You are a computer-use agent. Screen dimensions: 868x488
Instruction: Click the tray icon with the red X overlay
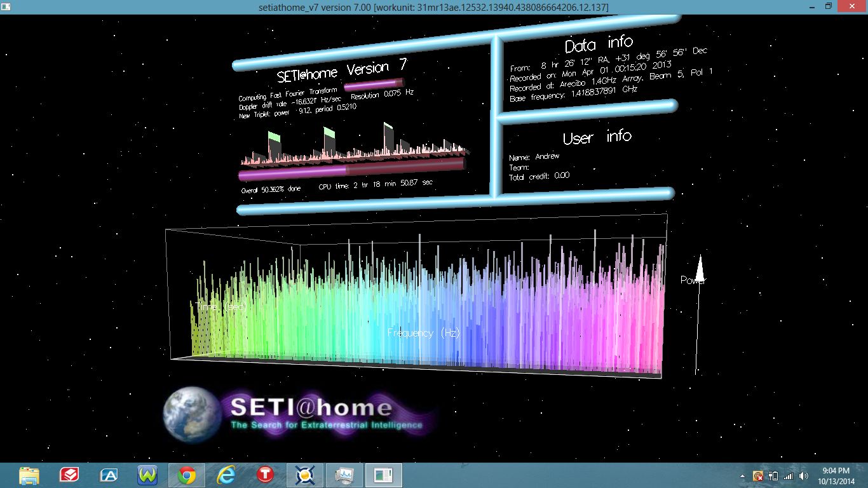[x=757, y=475]
